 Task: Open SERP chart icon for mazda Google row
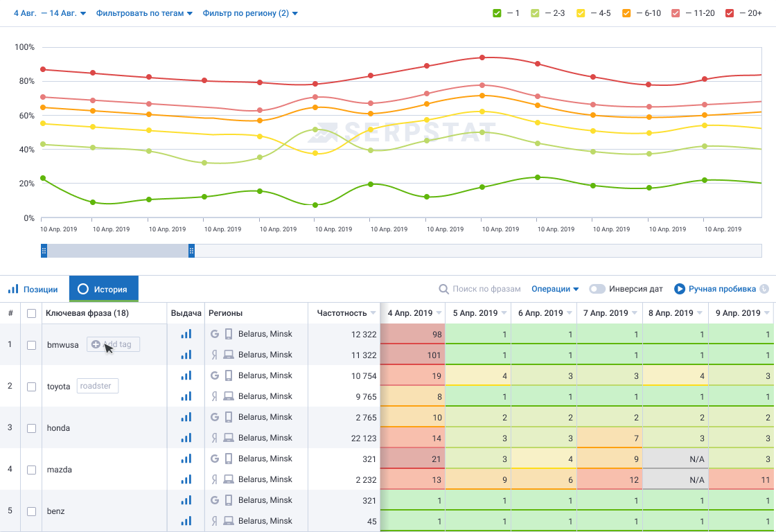(x=186, y=459)
